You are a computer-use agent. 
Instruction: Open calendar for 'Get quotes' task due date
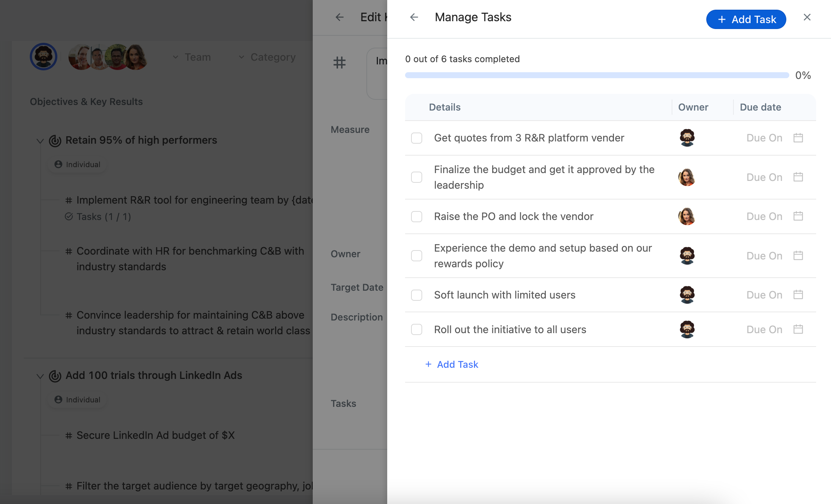click(798, 138)
